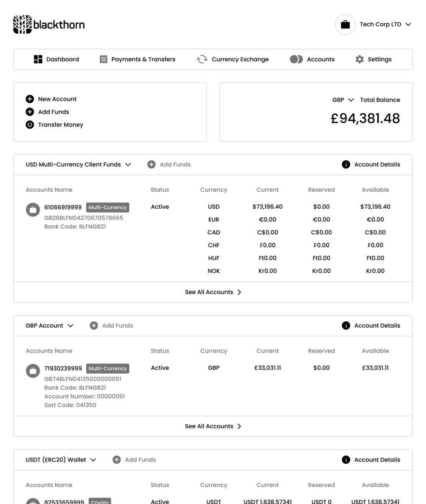Open the Accounts tab
This screenshot has width=426, height=504.
[x=312, y=59]
